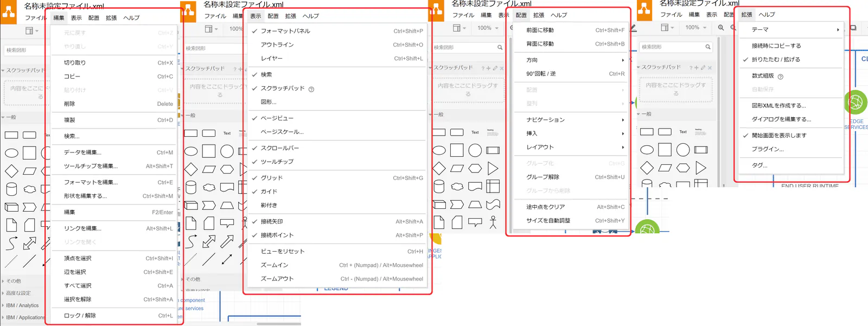Open プラグイン... from the 拡張 menu

pos(791,149)
